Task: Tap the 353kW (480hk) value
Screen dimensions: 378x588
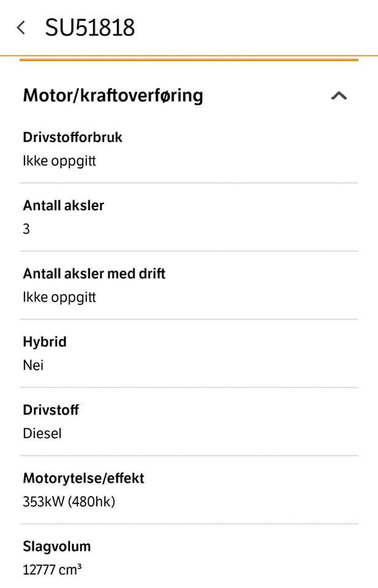Action: coord(69,502)
